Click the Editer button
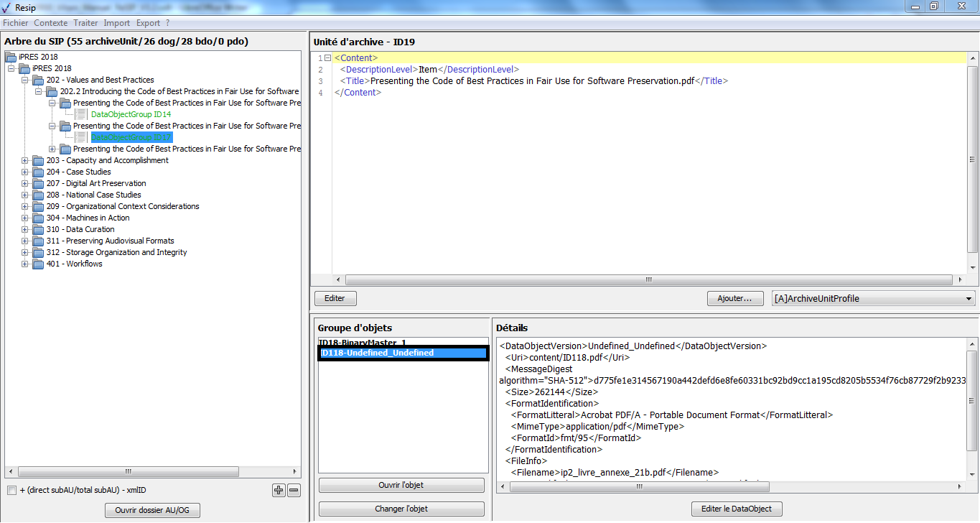The image size is (980, 523). point(335,298)
